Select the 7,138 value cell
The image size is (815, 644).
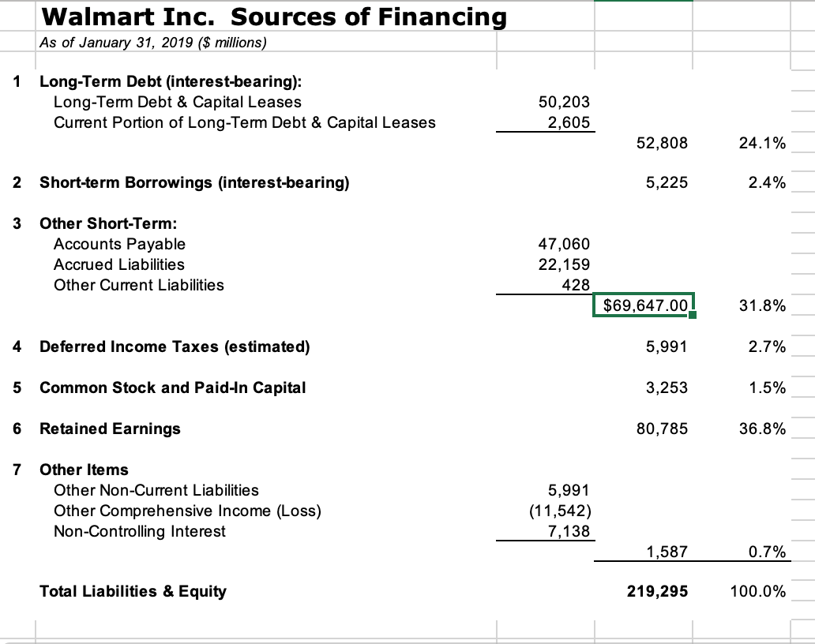[x=569, y=531]
